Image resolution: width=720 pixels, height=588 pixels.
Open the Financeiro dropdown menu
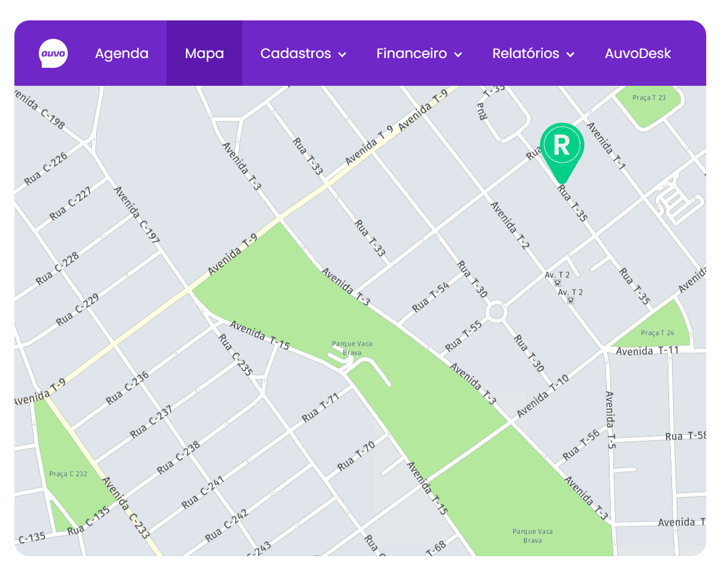[x=419, y=53]
